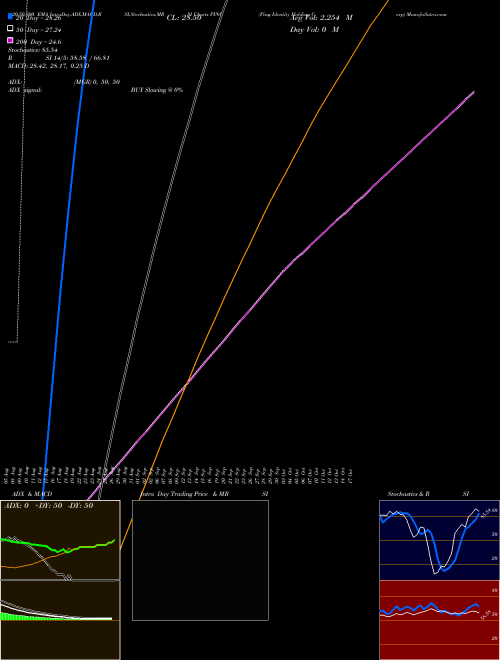Click the white 50 Day legend swatch
The image size is (500, 660).
click(x=10, y=29)
